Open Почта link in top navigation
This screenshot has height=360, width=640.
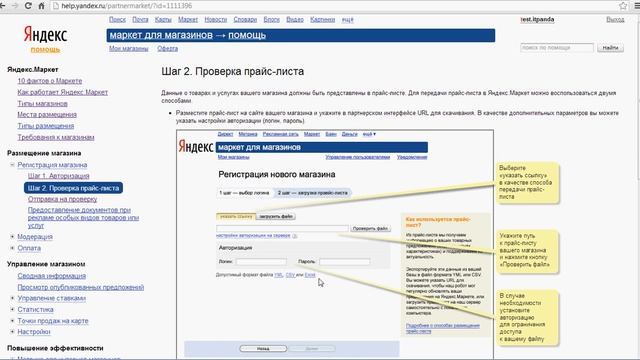[x=140, y=20]
